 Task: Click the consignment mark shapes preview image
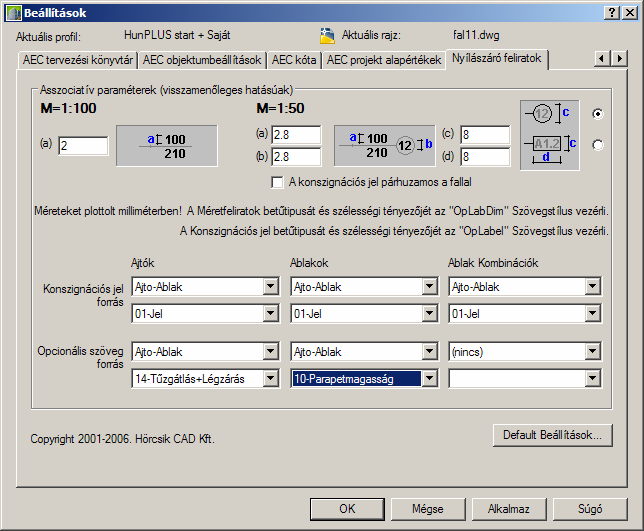click(x=550, y=135)
